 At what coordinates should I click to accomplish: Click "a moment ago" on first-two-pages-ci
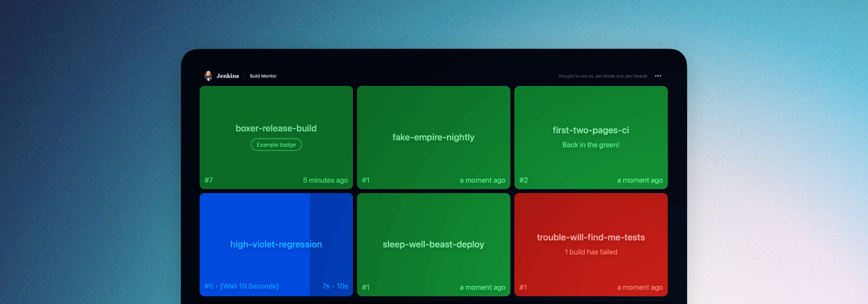pos(640,180)
